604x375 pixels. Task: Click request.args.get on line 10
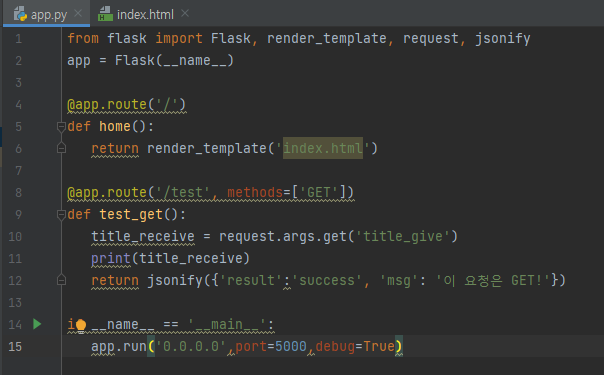coord(283,236)
